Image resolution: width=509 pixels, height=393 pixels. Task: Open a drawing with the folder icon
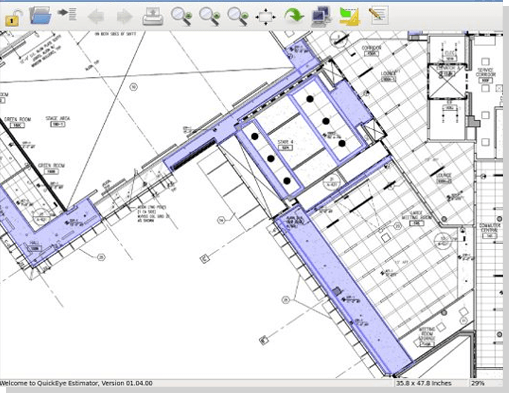pyautogui.click(x=40, y=16)
